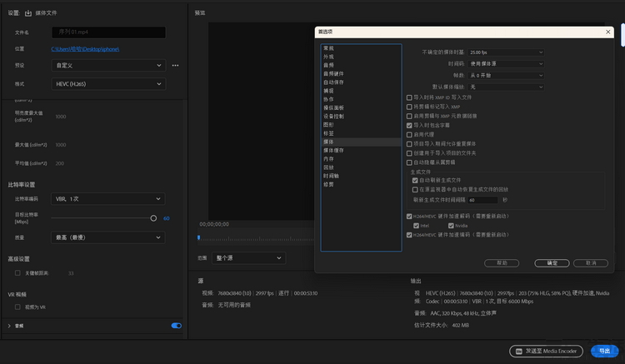Open the preset more-options ellipsis menu

pos(175,65)
